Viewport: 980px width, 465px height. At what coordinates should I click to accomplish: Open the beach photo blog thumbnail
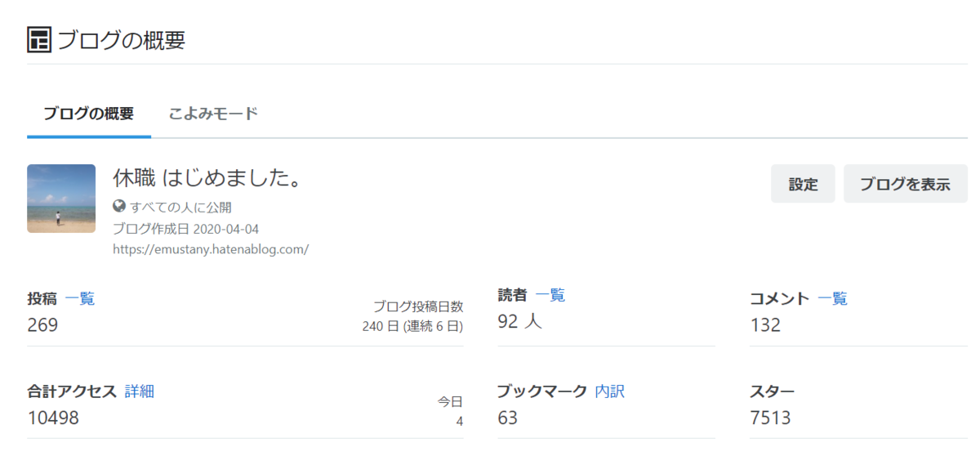coord(61,199)
